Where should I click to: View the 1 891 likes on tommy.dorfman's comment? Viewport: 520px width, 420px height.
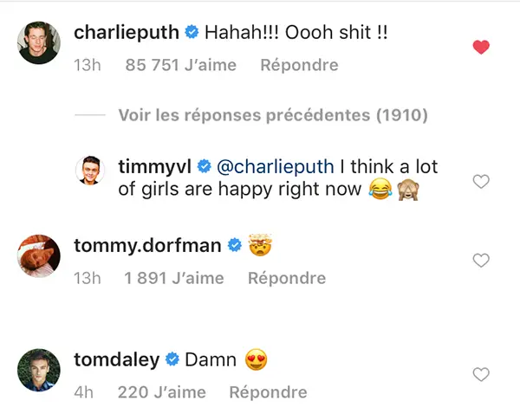[173, 278]
